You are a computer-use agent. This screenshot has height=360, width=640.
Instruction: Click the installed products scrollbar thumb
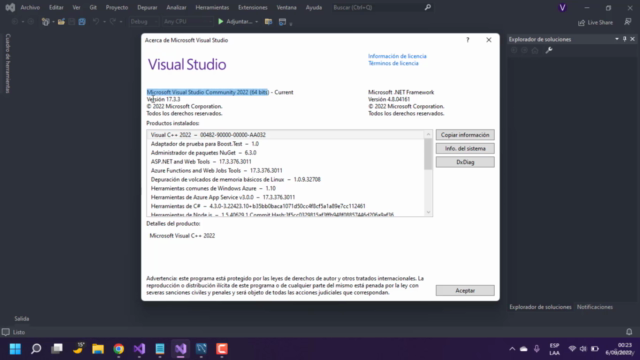click(x=428, y=154)
